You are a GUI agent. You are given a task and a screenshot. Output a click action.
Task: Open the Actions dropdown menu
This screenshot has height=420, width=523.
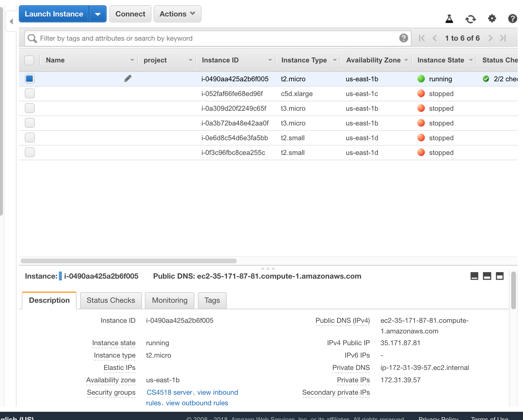(x=177, y=14)
